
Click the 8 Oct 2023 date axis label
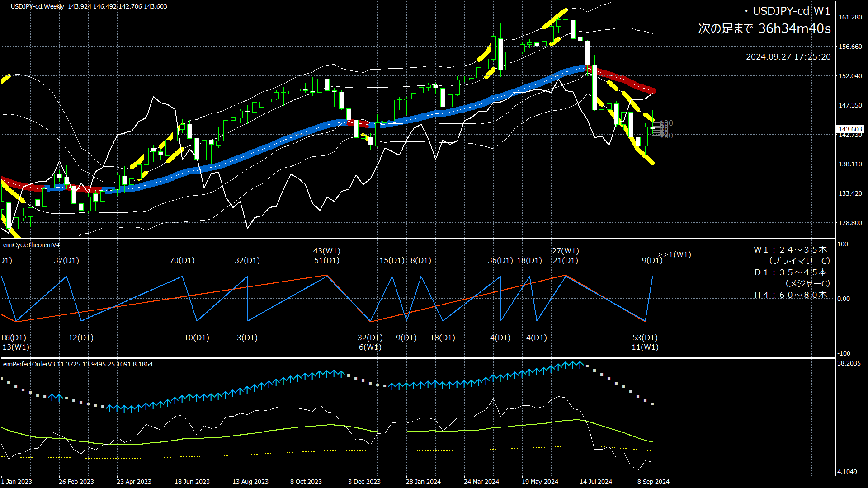click(306, 482)
